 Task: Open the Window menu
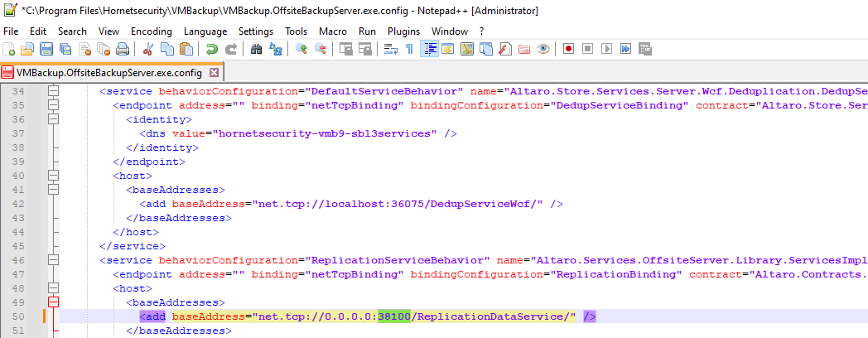[450, 31]
